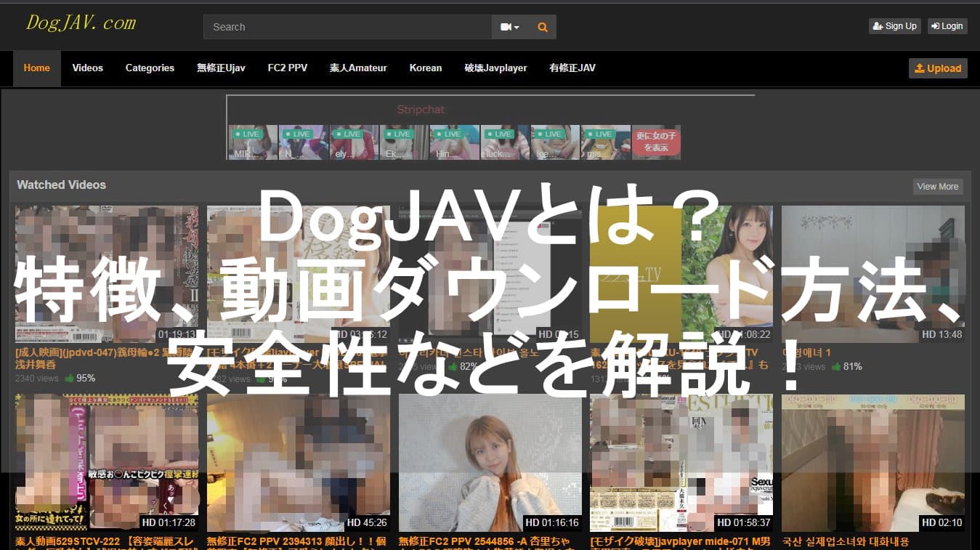The image size is (980, 550).
Task: Click the DogJAV.com site logo
Action: click(81, 23)
